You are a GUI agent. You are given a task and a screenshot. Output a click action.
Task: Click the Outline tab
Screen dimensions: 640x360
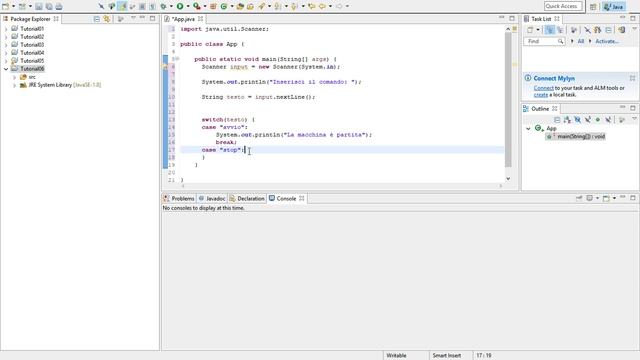pyautogui.click(x=540, y=109)
